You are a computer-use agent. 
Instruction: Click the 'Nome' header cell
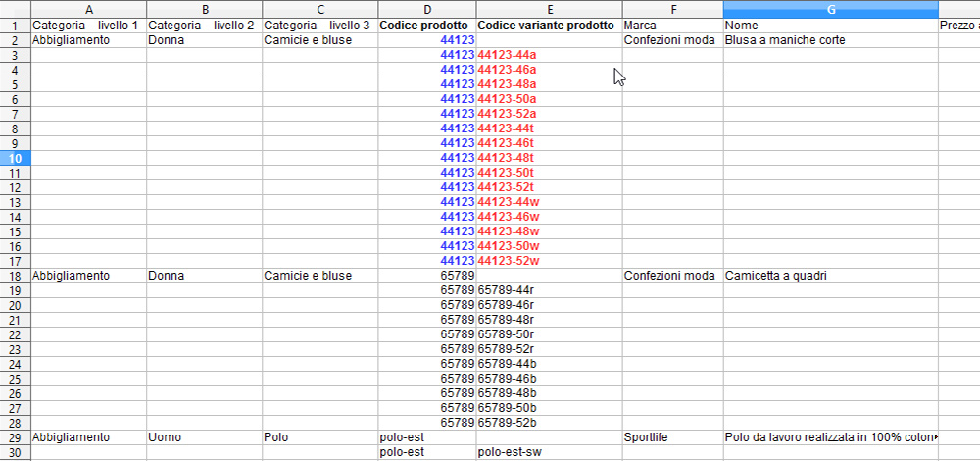[x=831, y=26]
